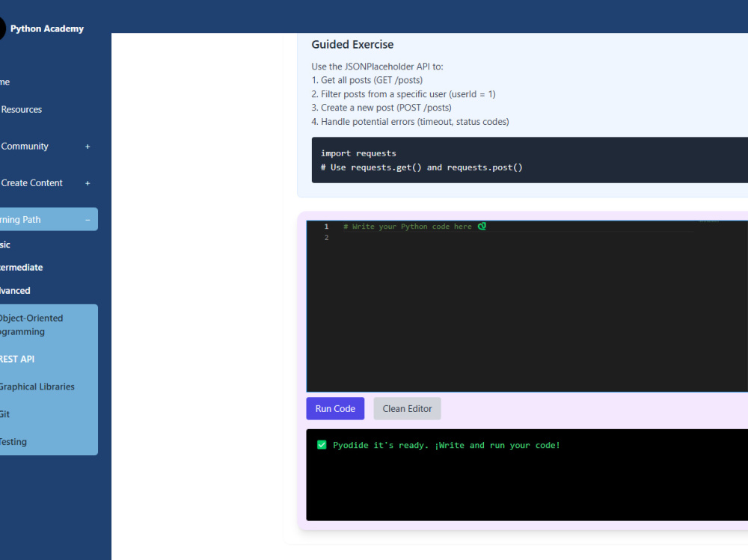Click the Guided Exercise heading
The height and width of the screenshot is (560, 748).
coord(352,44)
